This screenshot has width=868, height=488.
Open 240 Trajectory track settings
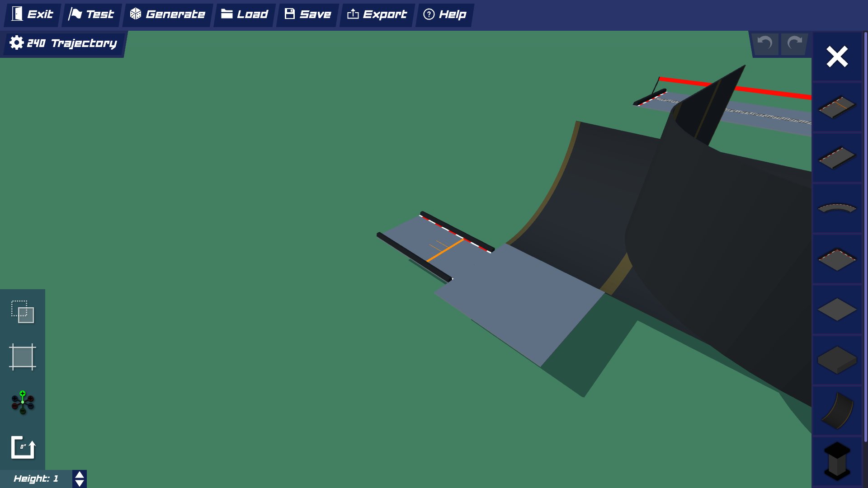point(63,43)
